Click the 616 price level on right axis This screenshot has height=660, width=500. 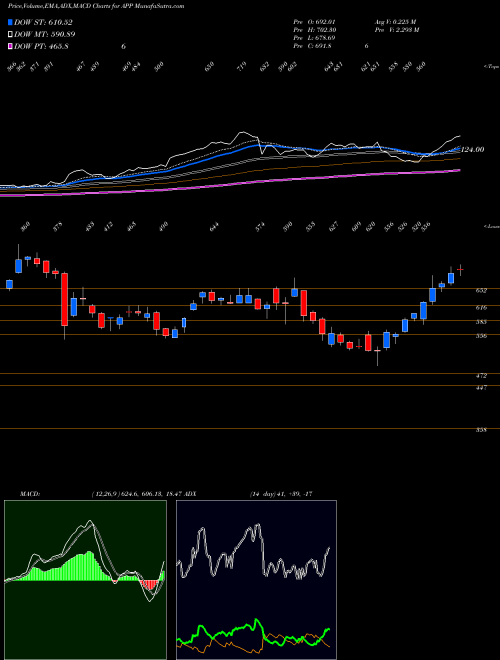point(481,308)
